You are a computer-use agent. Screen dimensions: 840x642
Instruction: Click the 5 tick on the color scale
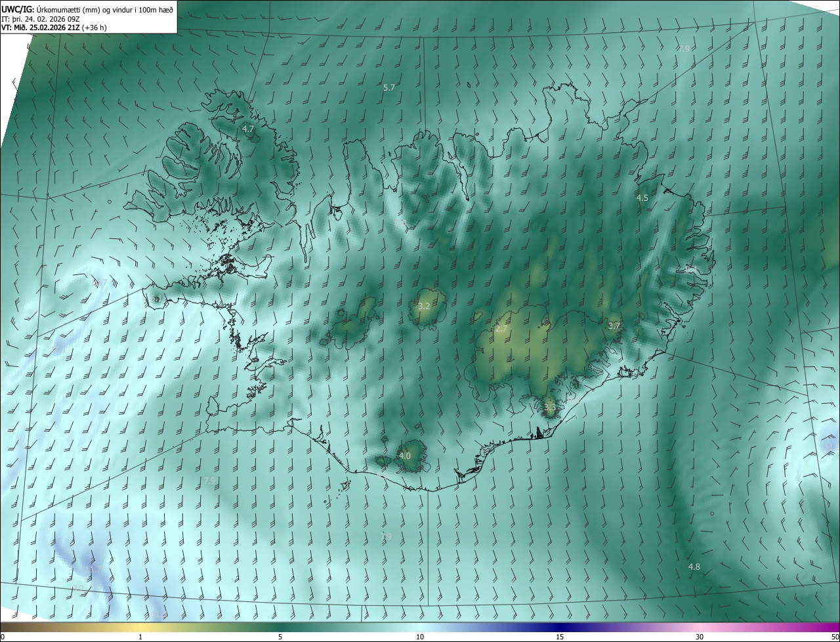[x=280, y=637]
